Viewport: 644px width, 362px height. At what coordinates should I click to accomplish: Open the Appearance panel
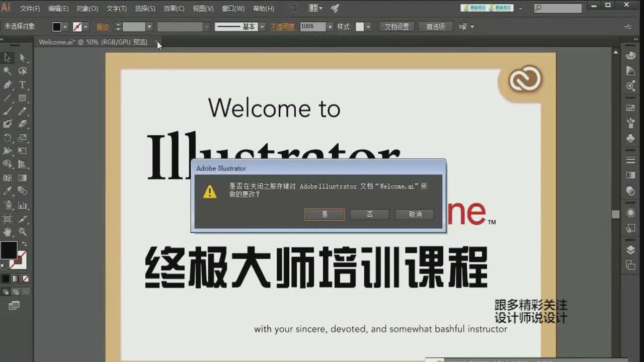630,213
